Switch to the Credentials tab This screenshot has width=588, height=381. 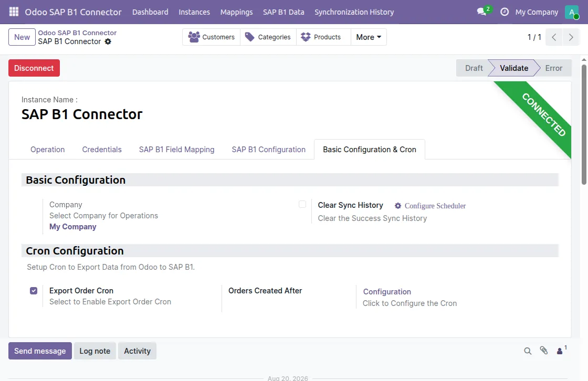click(x=102, y=150)
